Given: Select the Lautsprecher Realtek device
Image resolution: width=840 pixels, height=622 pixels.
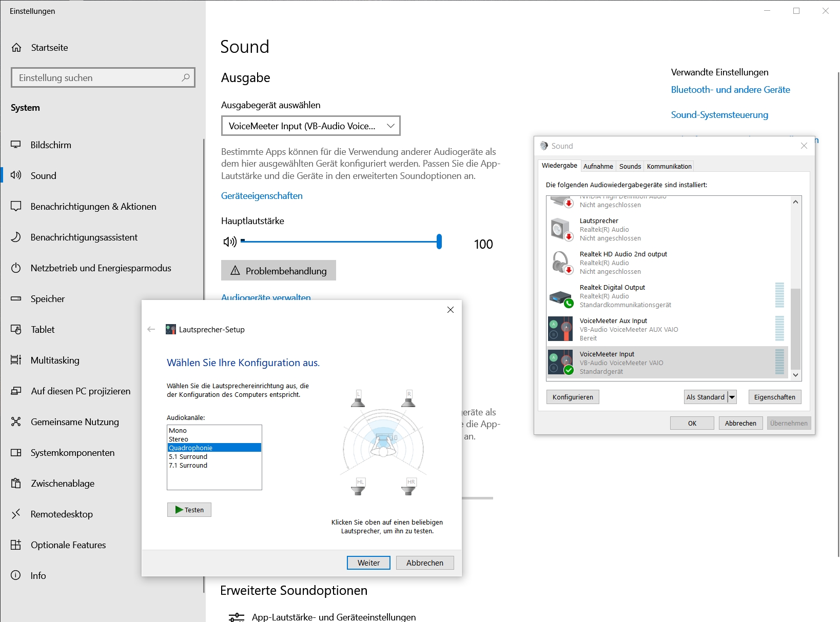Looking at the screenshot, I should 668,230.
